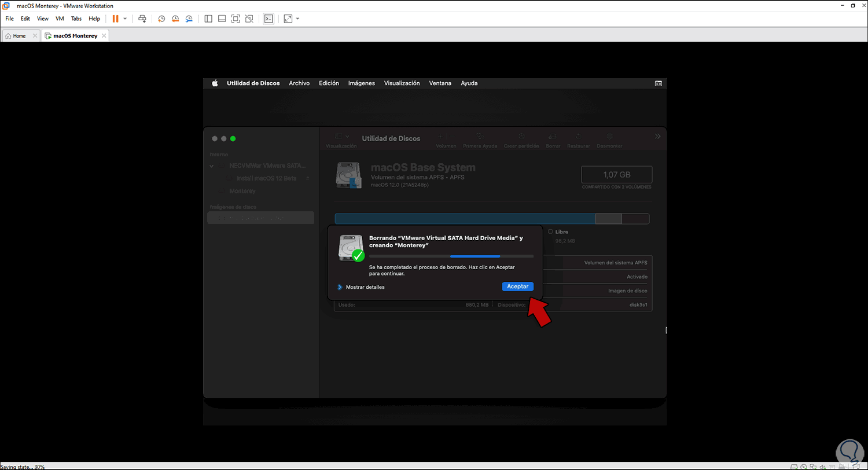Open the VMware Edit menu
Viewport: 868px width, 470px height.
click(x=25, y=19)
